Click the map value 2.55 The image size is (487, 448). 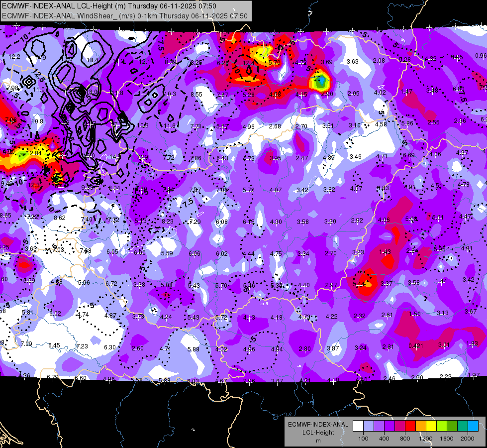[434, 122]
